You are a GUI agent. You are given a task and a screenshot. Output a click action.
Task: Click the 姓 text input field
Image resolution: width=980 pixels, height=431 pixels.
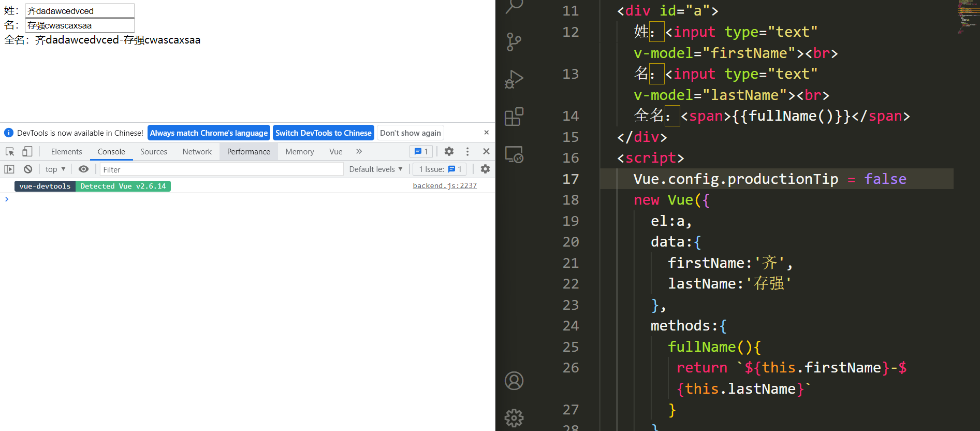(x=80, y=10)
